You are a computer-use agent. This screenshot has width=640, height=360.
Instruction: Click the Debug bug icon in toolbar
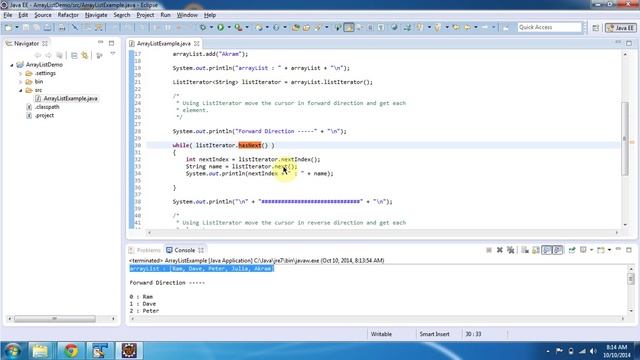pos(203,27)
